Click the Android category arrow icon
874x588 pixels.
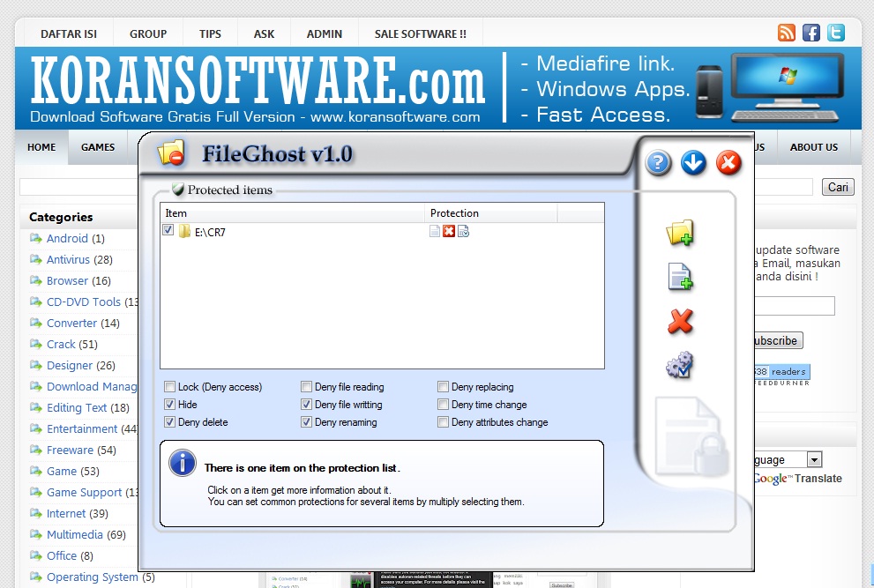coord(36,239)
